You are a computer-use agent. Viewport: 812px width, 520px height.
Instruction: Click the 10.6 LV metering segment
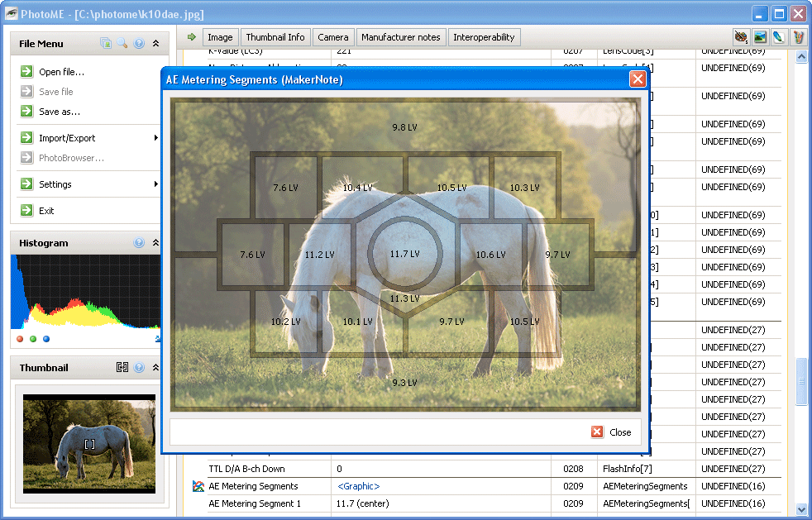point(490,255)
